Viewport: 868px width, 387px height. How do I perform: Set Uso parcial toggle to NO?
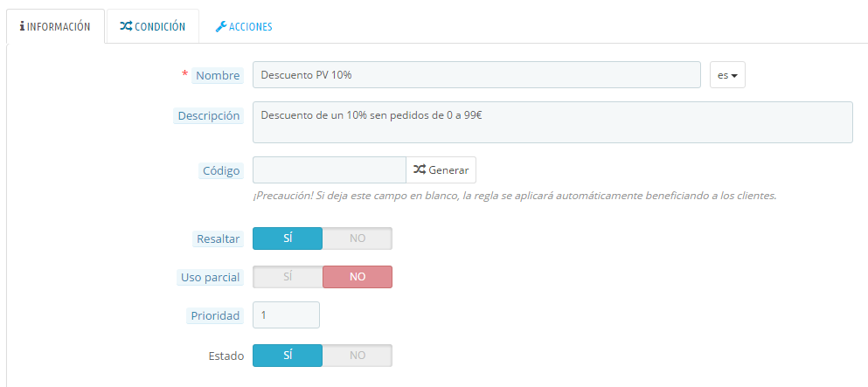pos(357,277)
